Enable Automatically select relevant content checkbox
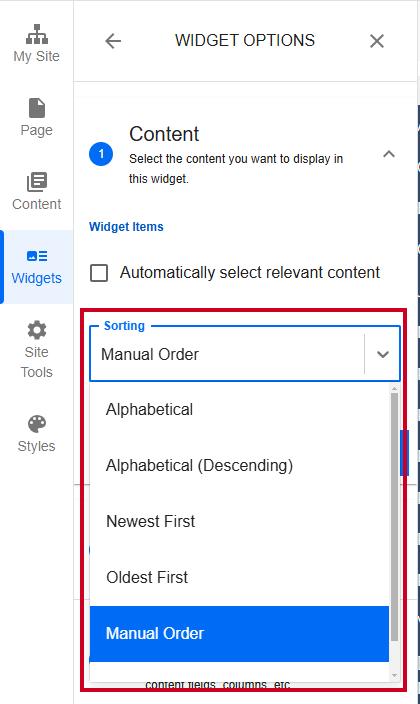This screenshot has height=704, width=420. click(99, 273)
